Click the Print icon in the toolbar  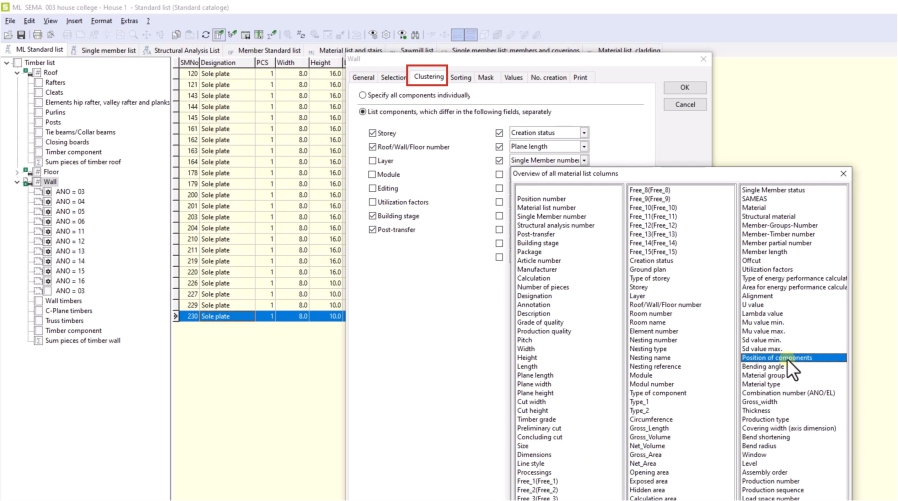(x=37, y=34)
